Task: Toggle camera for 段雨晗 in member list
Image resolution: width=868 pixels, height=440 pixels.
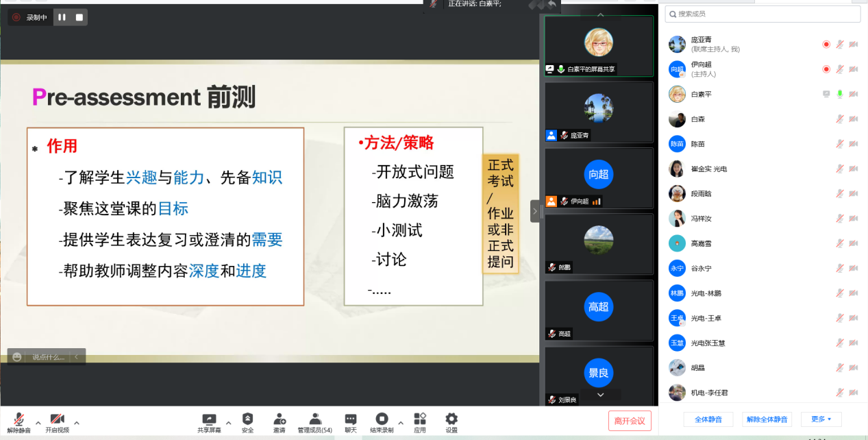Action: coord(854,194)
